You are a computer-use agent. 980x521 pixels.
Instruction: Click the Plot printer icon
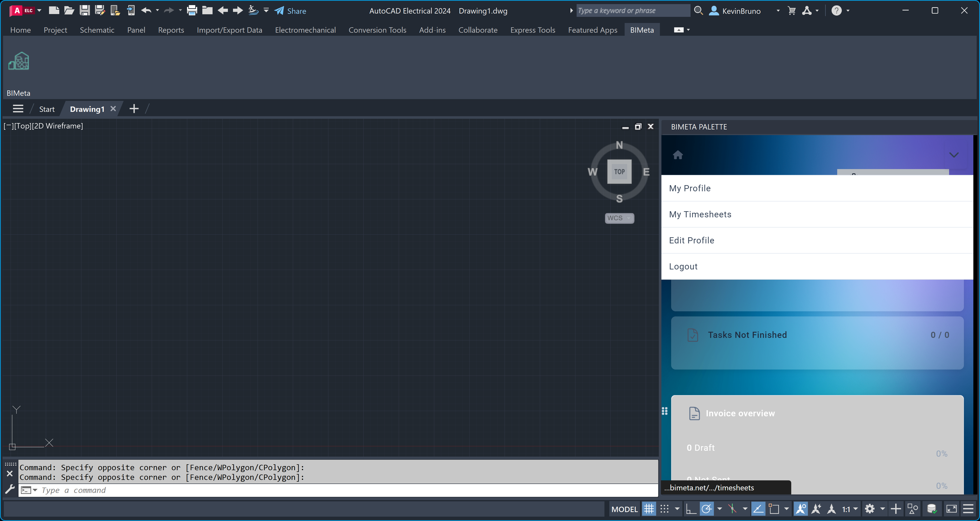[x=192, y=11]
